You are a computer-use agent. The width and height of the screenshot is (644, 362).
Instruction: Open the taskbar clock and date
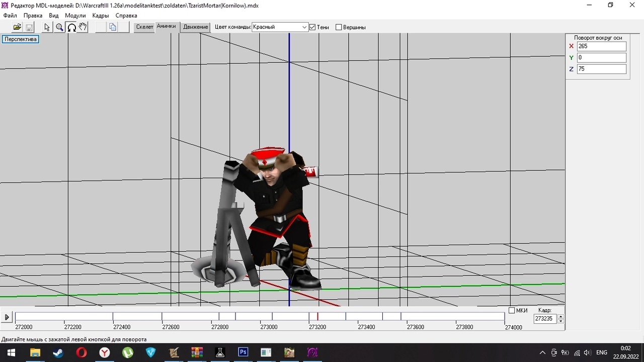tap(625, 352)
